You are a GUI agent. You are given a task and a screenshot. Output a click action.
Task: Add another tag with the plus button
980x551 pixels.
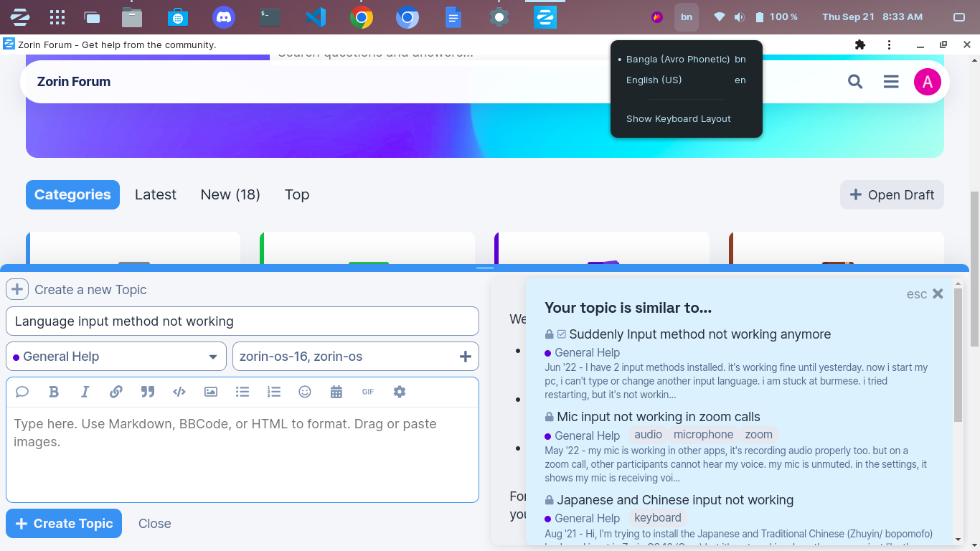click(x=465, y=357)
